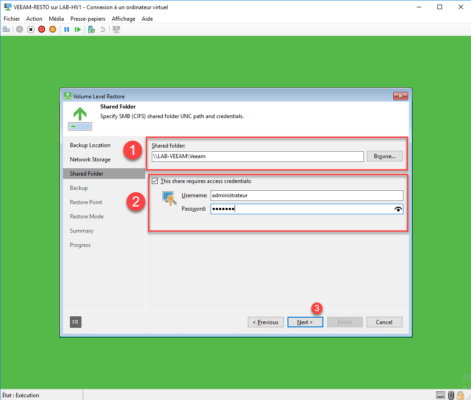The height and width of the screenshot is (400, 471).
Task: Click the orange Save state icon
Action: [53, 30]
